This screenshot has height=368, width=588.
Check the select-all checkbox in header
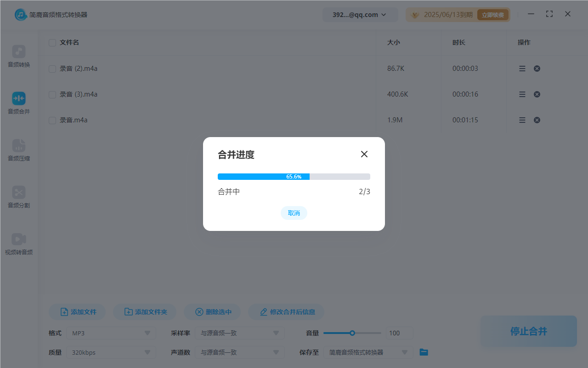click(52, 42)
